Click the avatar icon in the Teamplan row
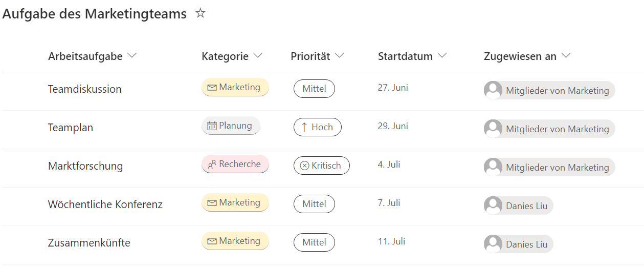Viewport: 644px width, 267px height. coord(493,129)
